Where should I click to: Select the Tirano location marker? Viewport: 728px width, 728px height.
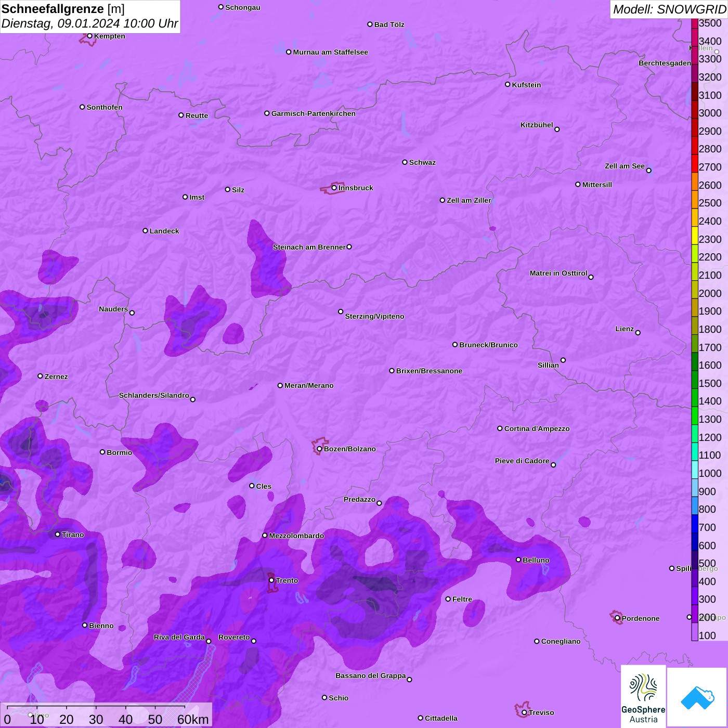[x=58, y=534]
